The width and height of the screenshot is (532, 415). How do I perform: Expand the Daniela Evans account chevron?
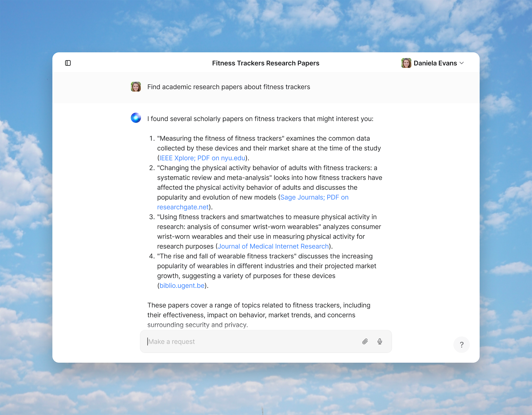[462, 63]
